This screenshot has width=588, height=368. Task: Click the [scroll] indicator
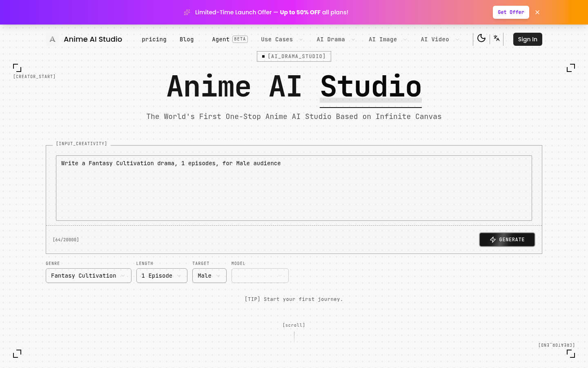click(294, 325)
